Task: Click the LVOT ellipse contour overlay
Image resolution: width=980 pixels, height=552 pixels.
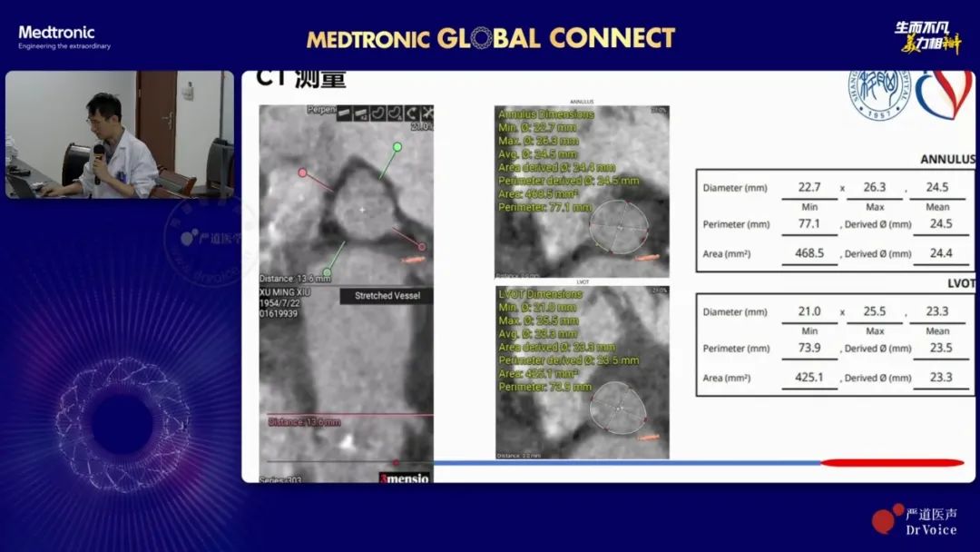Action: point(615,409)
